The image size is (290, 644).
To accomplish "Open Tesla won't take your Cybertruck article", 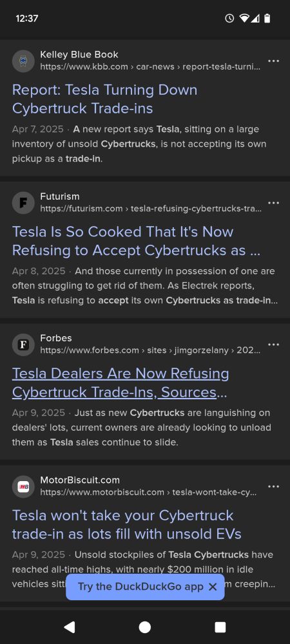I will coord(126,524).
